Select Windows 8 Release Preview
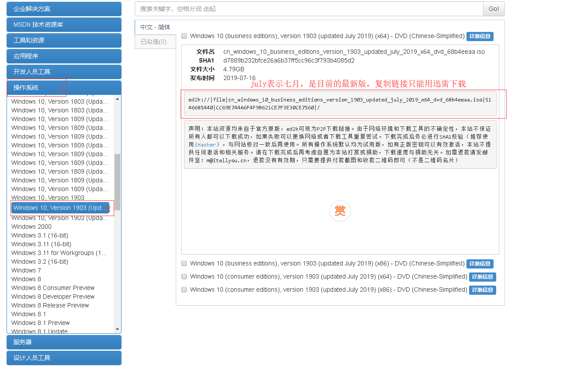 50,305
